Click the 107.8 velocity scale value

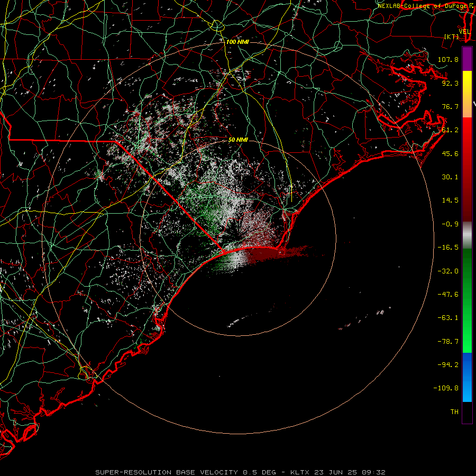(x=448, y=59)
